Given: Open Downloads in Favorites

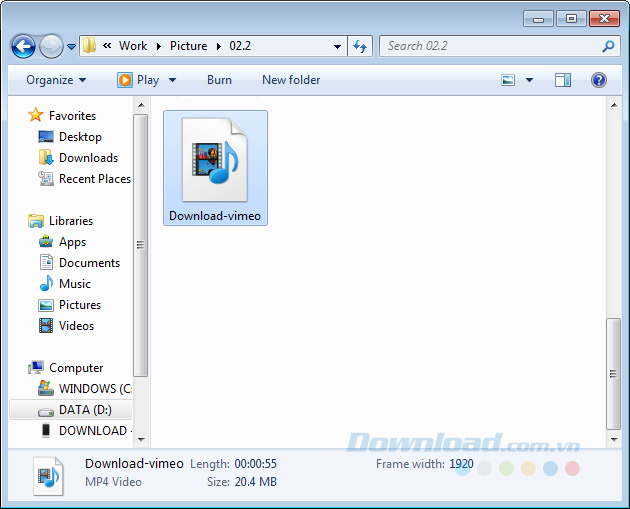Looking at the screenshot, I should coord(88,158).
